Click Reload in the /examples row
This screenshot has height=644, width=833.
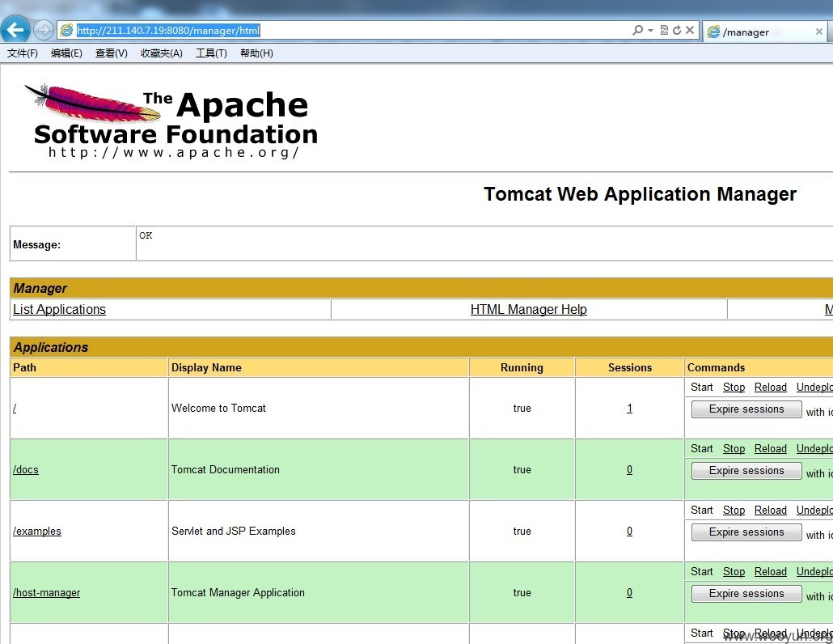point(770,510)
